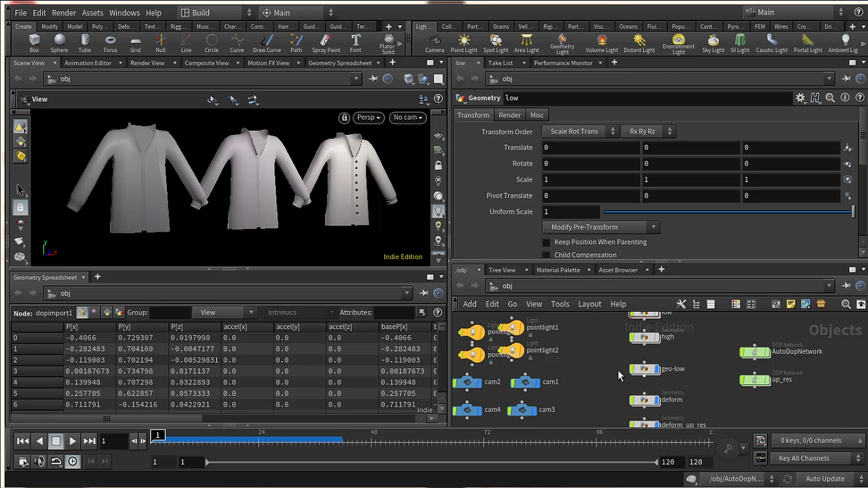This screenshot has width=868, height=488.
Task: Switch to the Animation Editor tab
Action: (88, 63)
